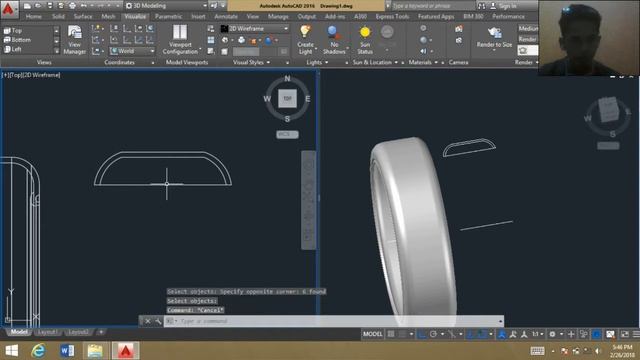Open the AutoCAD application menu button
This screenshot has height=360, width=640.
[8, 9]
